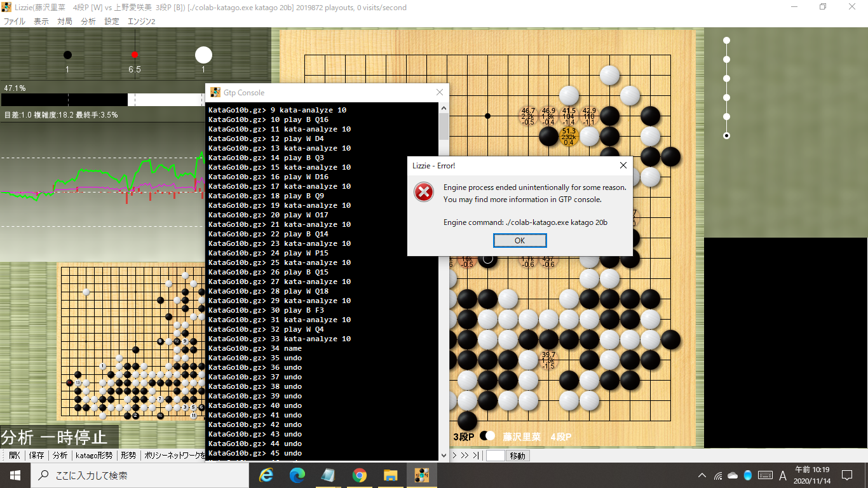Click the white stone captures indicator
Viewport: 868px width, 488px height.
(203, 55)
